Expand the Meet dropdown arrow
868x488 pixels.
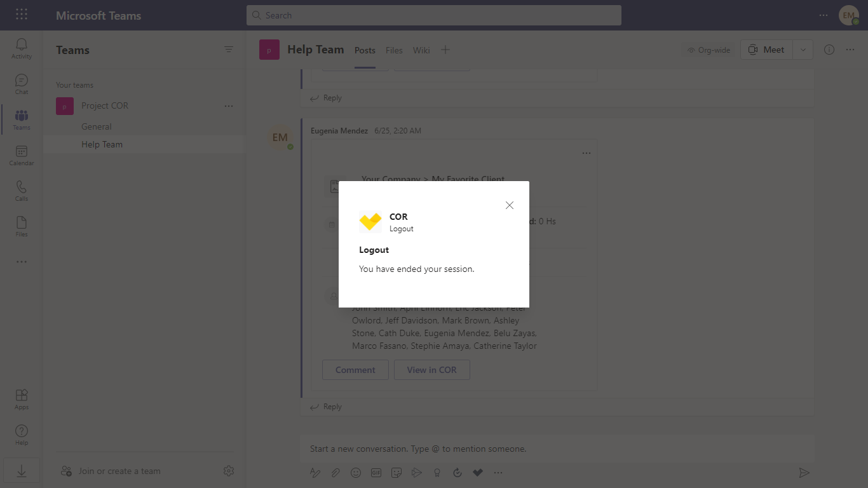coord(803,50)
